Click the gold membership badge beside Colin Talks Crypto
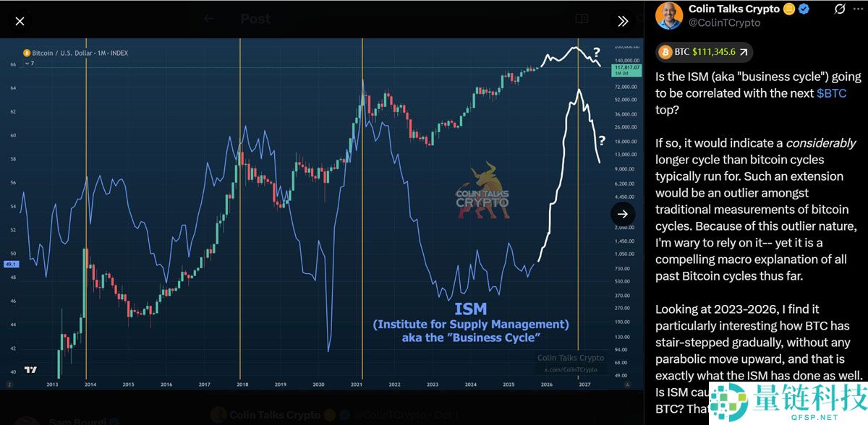 point(788,9)
